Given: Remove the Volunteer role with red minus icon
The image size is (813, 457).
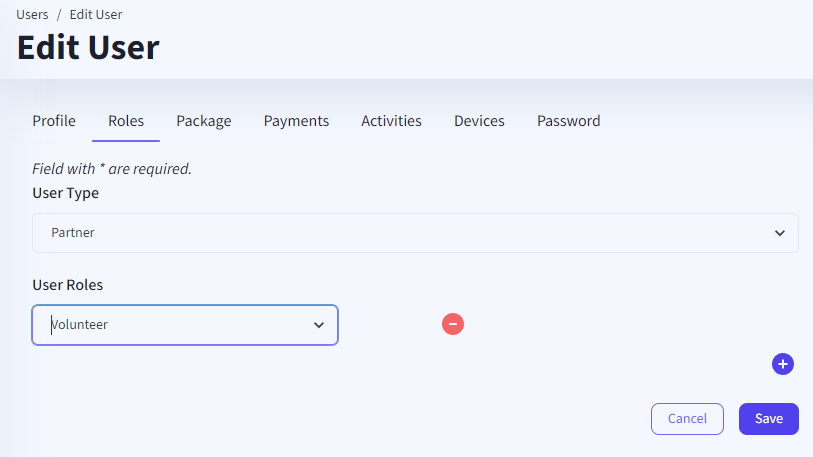Looking at the screenshot, I should [453, 324].
